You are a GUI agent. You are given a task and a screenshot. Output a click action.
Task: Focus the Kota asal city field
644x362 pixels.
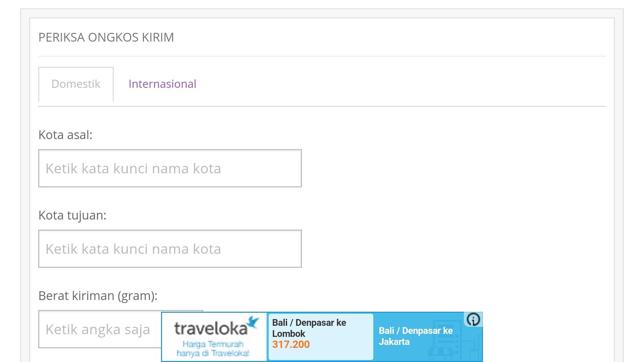[x=170, y=168]
